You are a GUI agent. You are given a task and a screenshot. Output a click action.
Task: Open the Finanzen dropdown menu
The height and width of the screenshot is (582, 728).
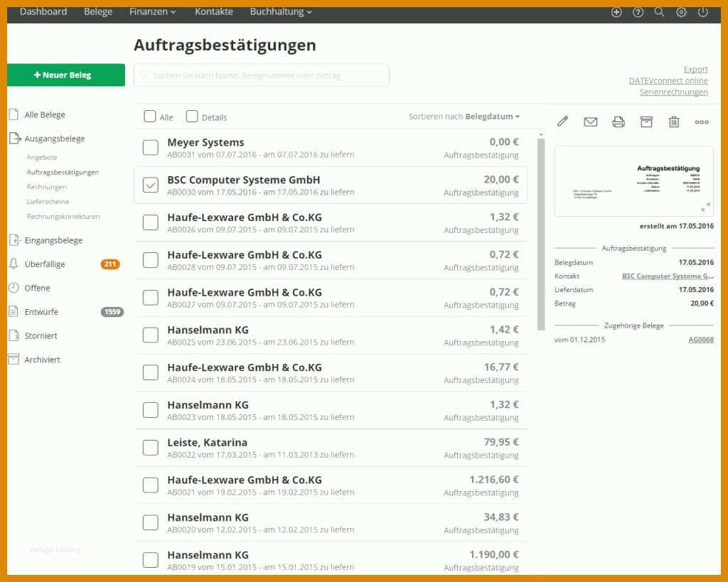coord(152,11)
